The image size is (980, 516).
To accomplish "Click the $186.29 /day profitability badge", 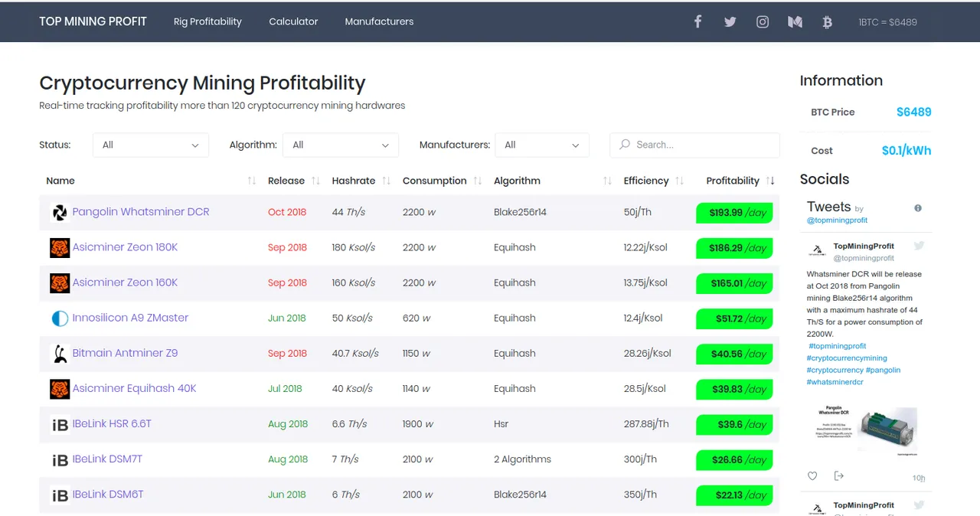I will click(734, 248).
